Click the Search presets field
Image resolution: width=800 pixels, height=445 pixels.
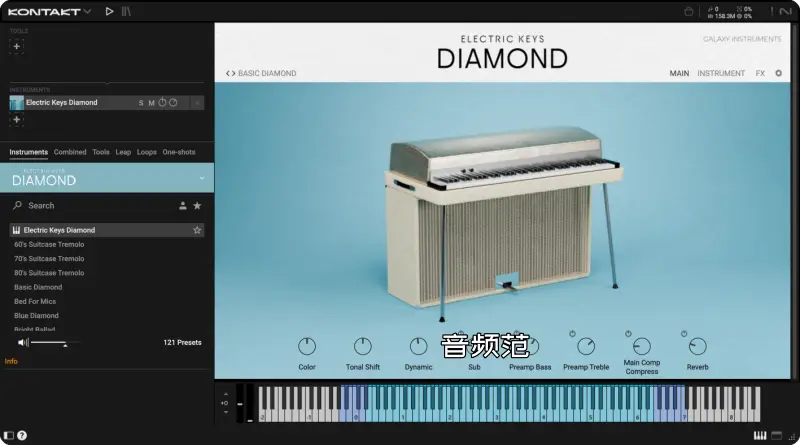[x=90, y=205]
